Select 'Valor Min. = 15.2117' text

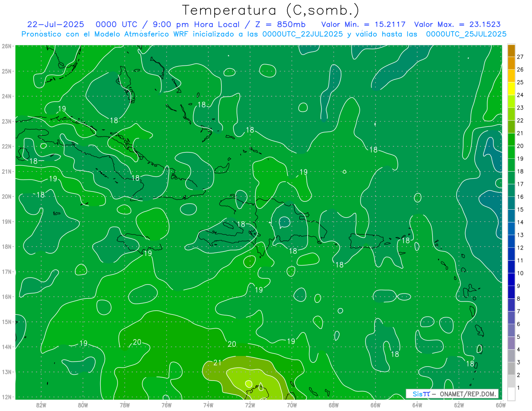click(x=364, y=24)
